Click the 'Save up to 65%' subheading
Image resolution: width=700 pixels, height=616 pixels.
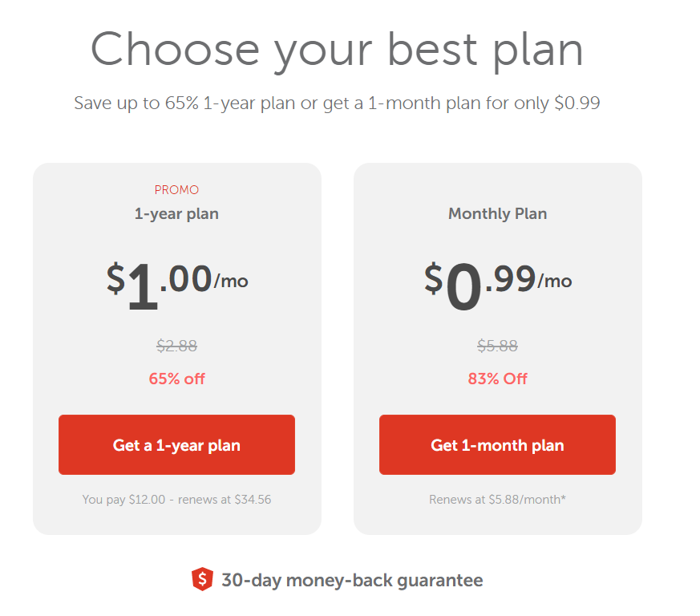pos(337,103)
